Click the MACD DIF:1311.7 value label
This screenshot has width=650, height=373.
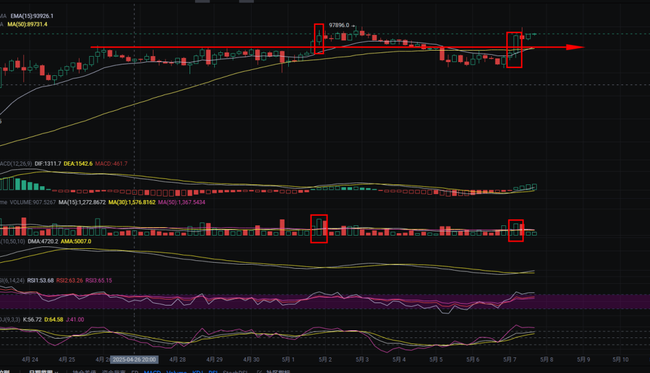tap(48, 164)
